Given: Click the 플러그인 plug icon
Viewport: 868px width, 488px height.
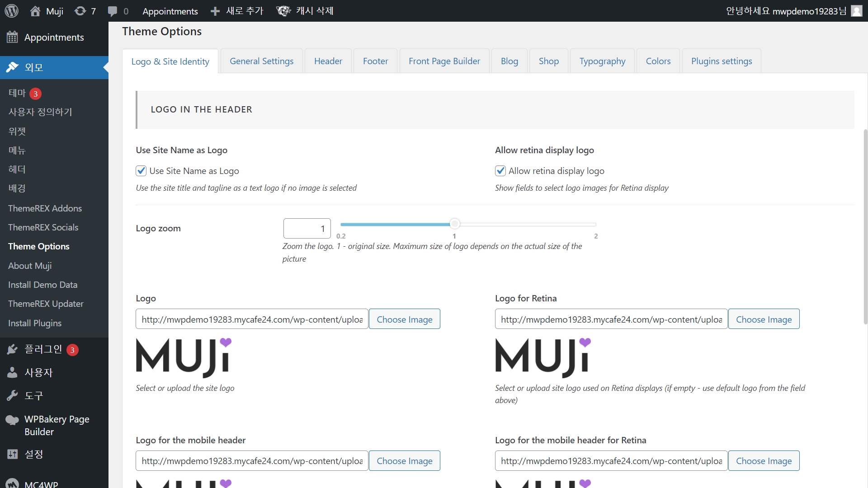Looking at the screenshot, I should pos(12,349).
